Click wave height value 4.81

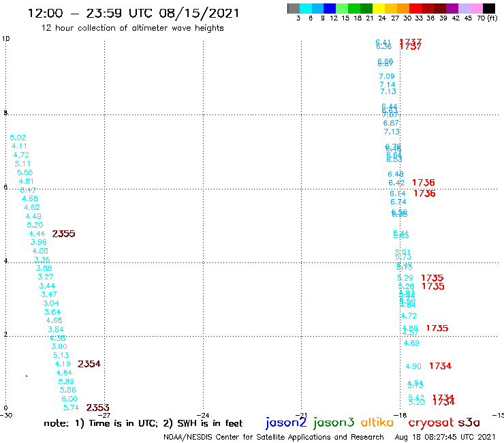[26, 182]
